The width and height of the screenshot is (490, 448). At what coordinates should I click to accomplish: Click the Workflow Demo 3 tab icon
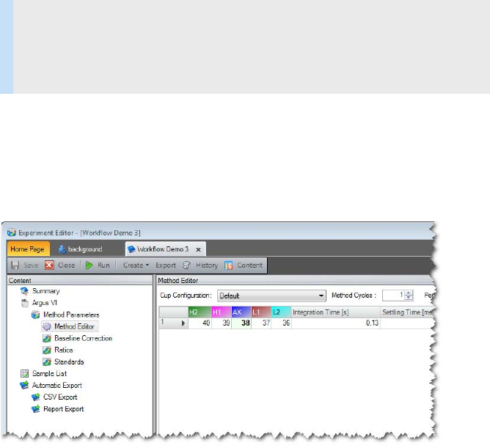(x=131, y=249)
